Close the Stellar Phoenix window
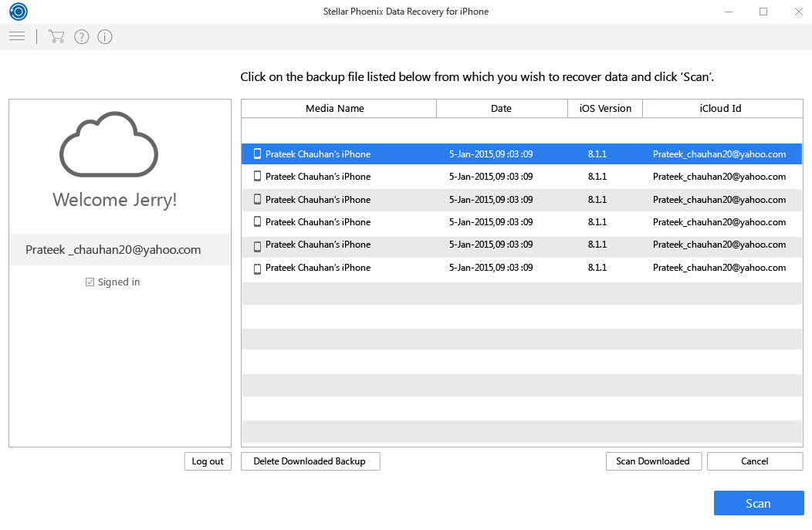 point(799,12)
